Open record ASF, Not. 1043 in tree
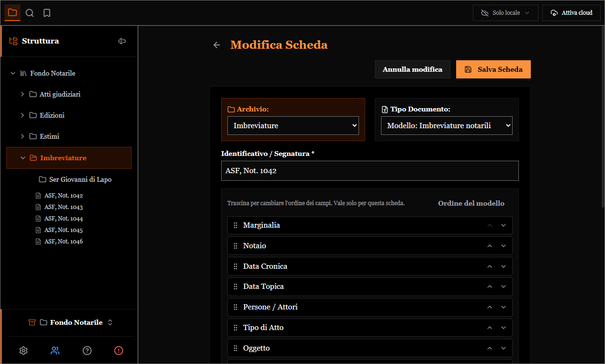This screenshot has width=605, height=364. click(x=59, y=207)
